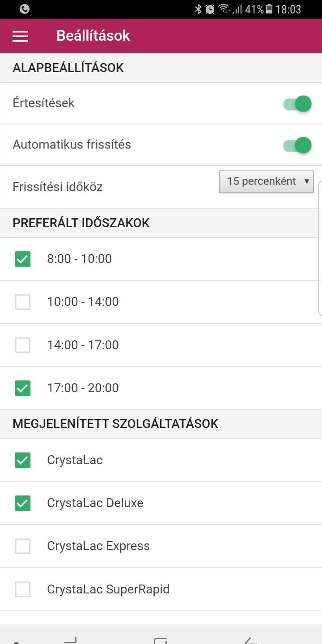Image resolution: width=322 pixels, height=644 pixels.
Task: Click the scrollbar handle on right edge
Action: pos(320,248)
